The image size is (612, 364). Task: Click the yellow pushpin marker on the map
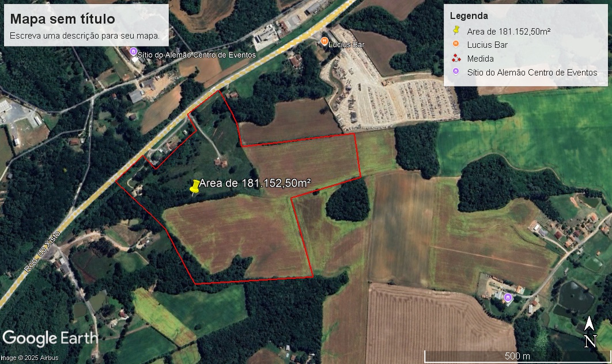194,187
